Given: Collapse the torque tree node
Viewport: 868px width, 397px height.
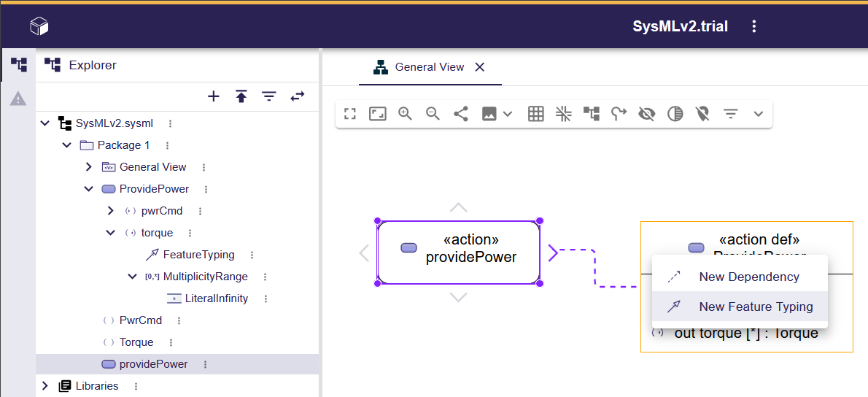Looking at the screenshot, I should coord(111,233).
